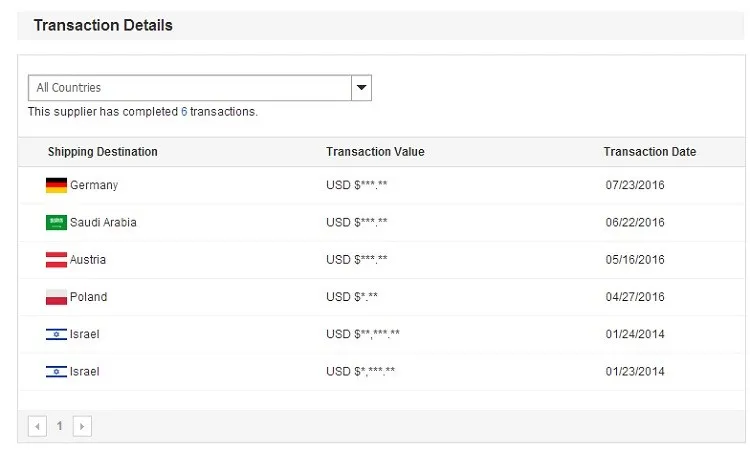750x450 pixels.
Task: Select the Saudi Arabia country name
Action: click(x=103, y=222)
